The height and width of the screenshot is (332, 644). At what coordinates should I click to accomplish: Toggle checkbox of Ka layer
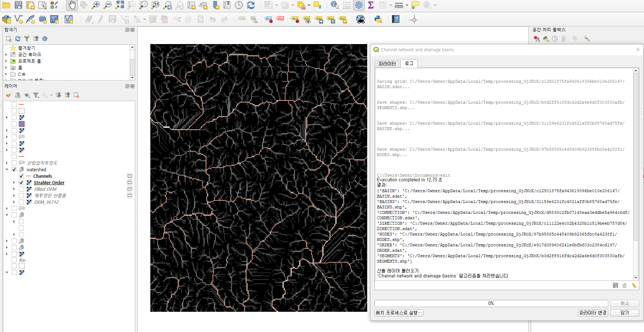pos(14,260)
